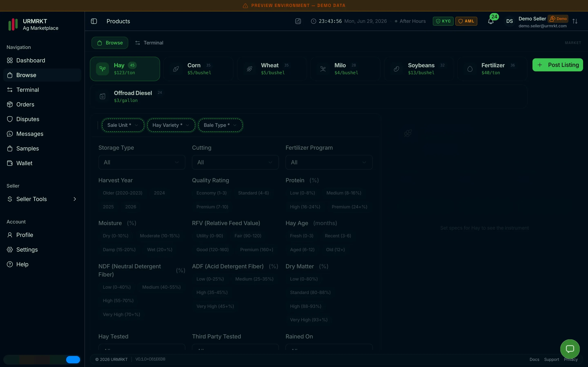
Task: Select the Offroad Diesel category icon
Action: pos(102,96)
